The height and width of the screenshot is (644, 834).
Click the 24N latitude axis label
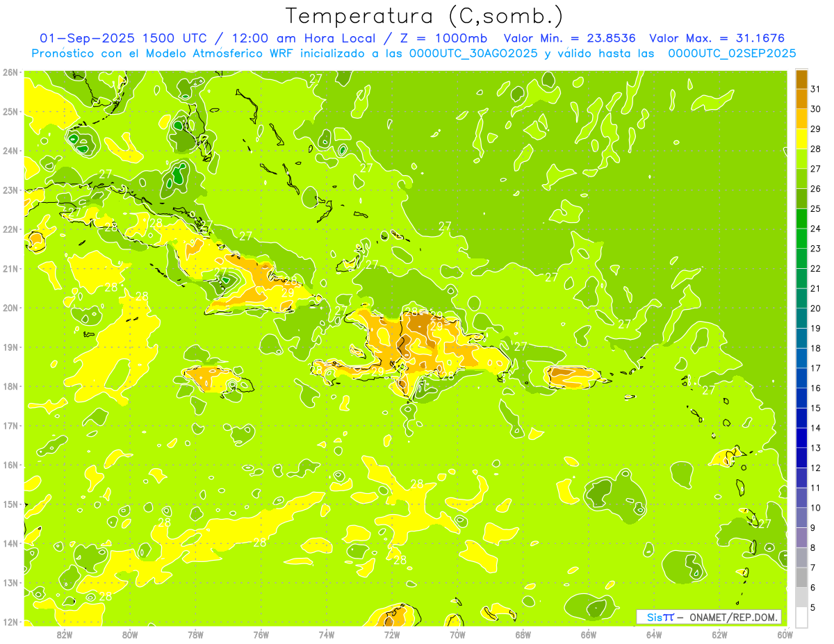pyautogui.click(x=10, y=151)
